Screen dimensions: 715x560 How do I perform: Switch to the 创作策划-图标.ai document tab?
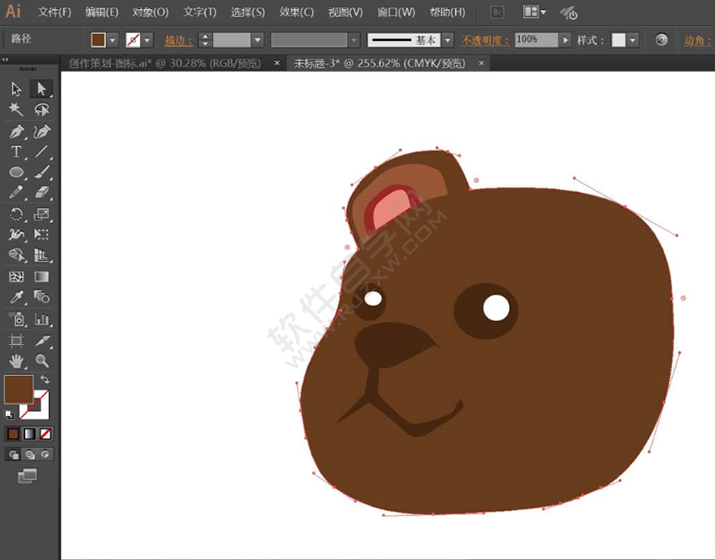click(x=165, y=63)
